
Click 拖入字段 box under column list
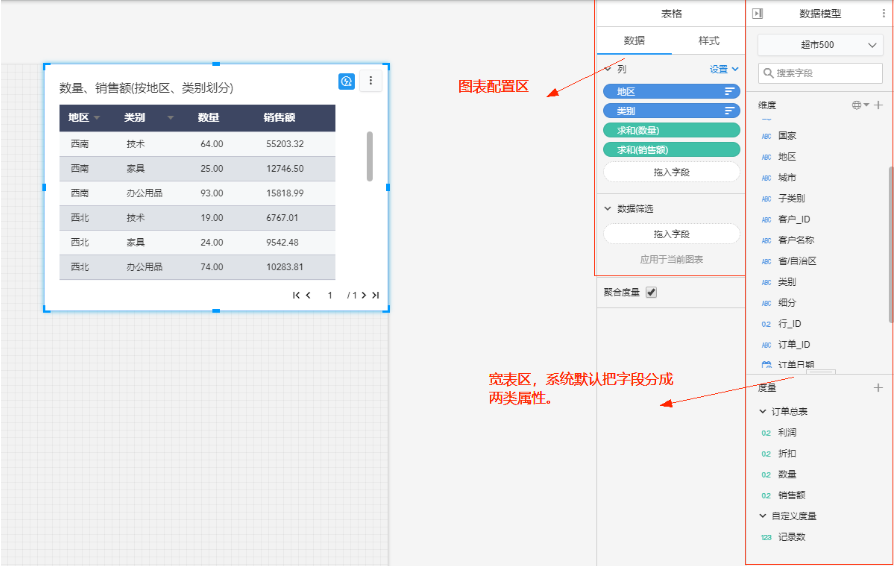point(672,172)
